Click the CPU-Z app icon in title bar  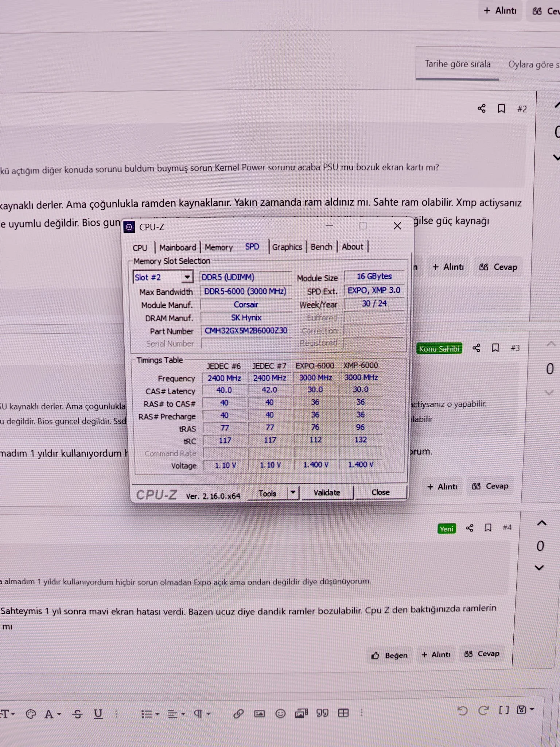tap(129, 227)
